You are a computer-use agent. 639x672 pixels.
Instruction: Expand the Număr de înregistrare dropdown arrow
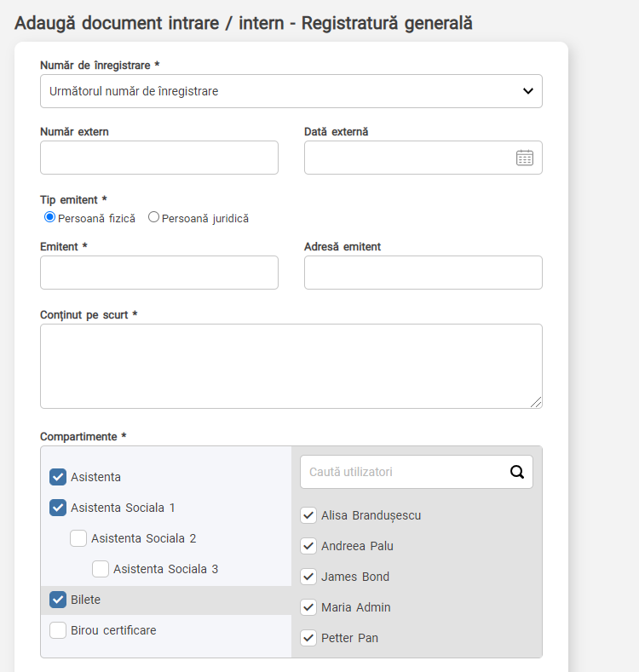click(528, 91)
